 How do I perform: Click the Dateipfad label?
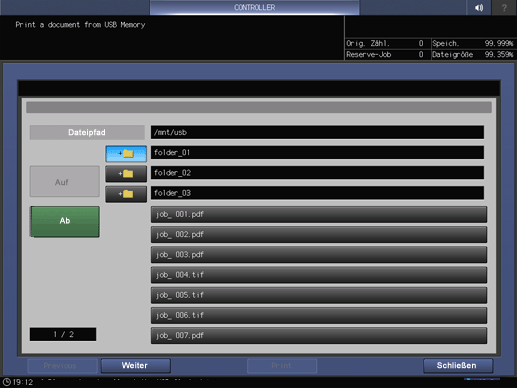[x=87, y=132]
